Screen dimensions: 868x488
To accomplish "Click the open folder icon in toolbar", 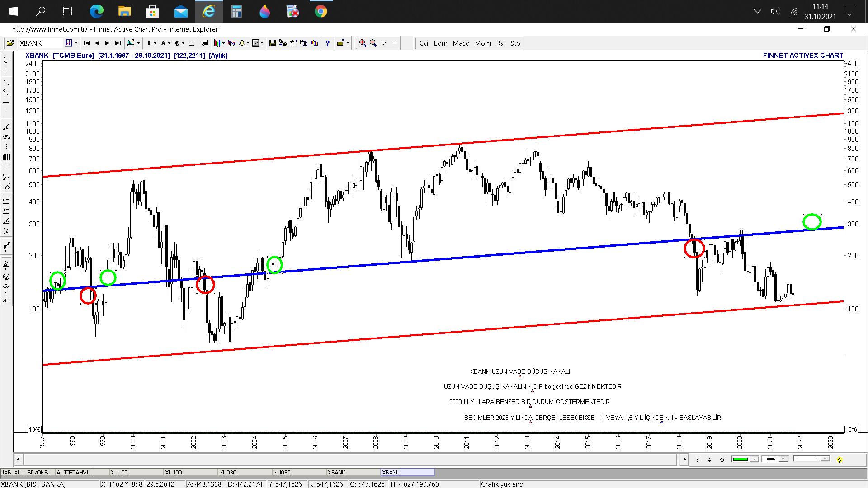I will [x=10, y=43].
